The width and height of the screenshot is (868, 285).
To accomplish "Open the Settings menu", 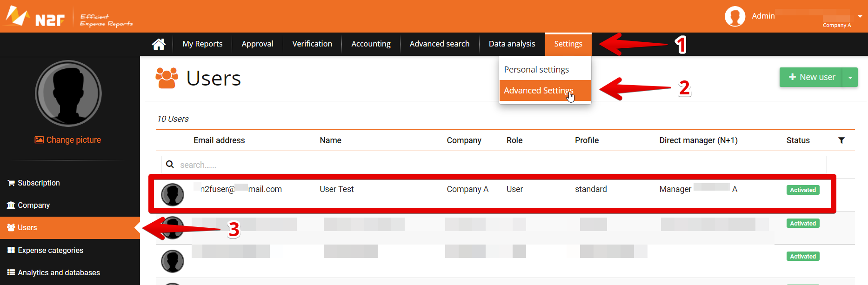I will point(568,44).
